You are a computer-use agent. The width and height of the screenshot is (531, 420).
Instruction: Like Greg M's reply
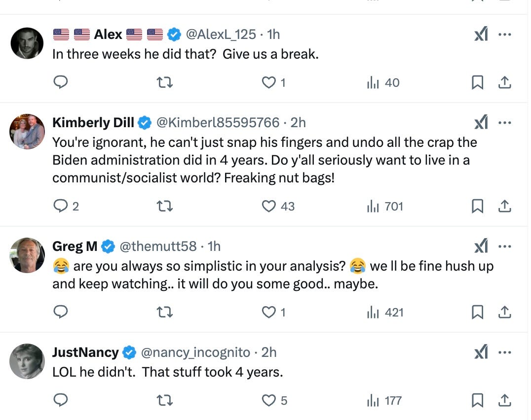click(268, 312)
